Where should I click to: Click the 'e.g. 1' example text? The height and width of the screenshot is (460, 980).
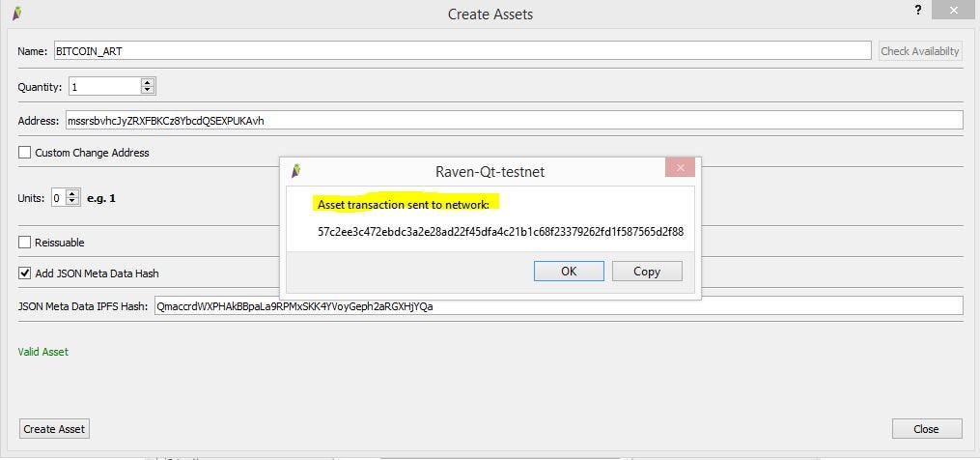tap(101, 198)
